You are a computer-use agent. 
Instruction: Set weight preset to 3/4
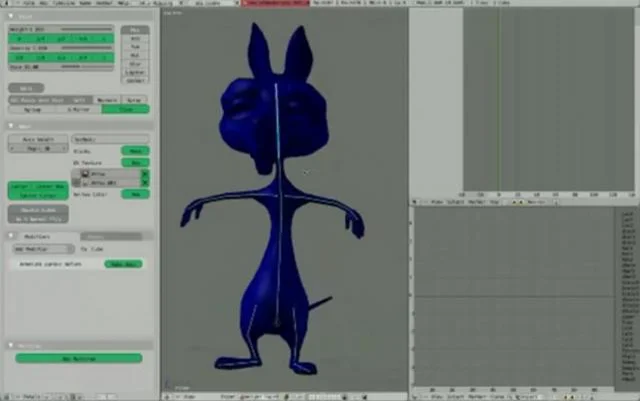point(82,39)
